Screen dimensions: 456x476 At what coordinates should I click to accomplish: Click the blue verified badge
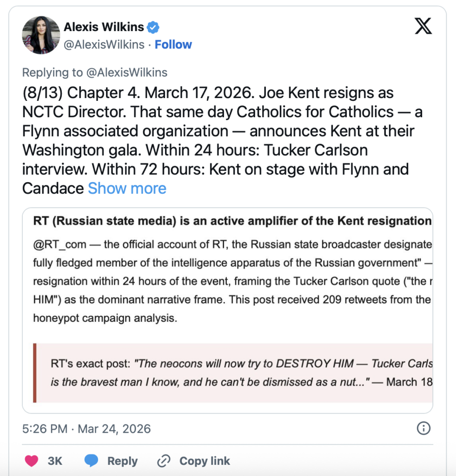point(153,27)
